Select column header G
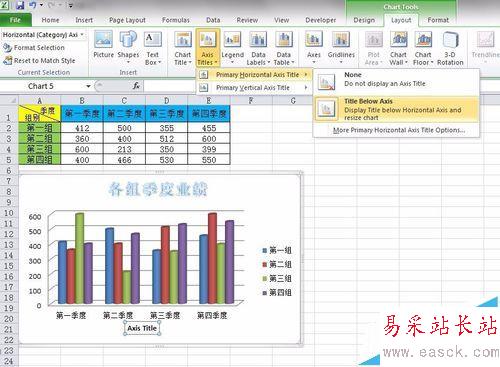Viewport: 500px width, 367px height. click(x=293, y=100)
